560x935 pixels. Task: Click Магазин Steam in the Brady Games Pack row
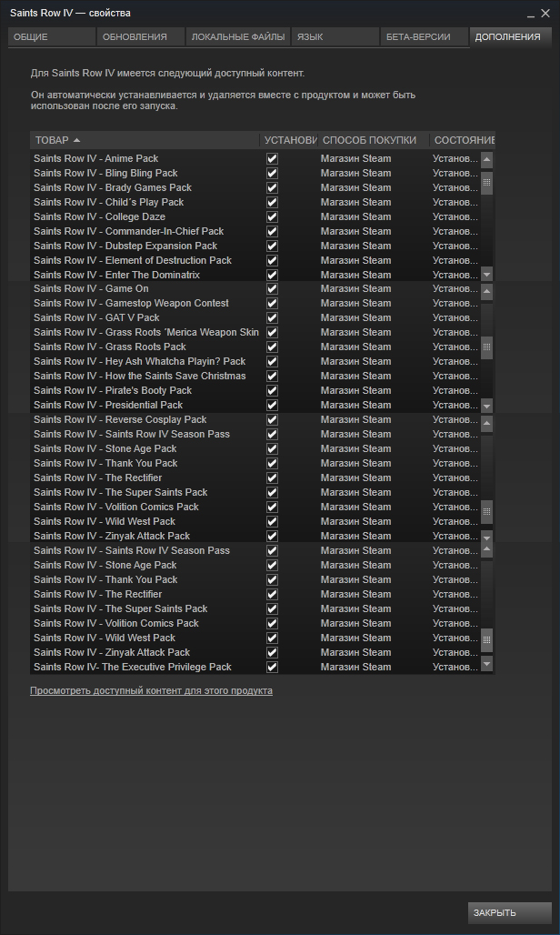click(355, 188)
